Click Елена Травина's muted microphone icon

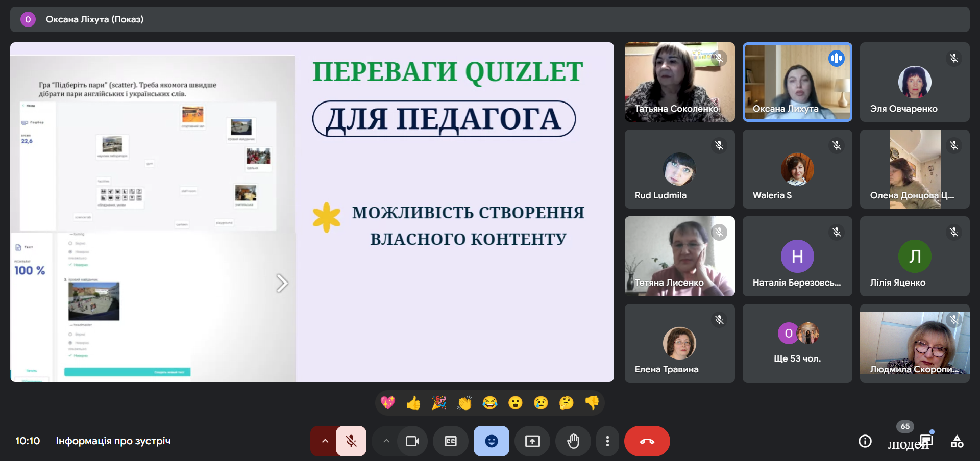click(719, 320)
